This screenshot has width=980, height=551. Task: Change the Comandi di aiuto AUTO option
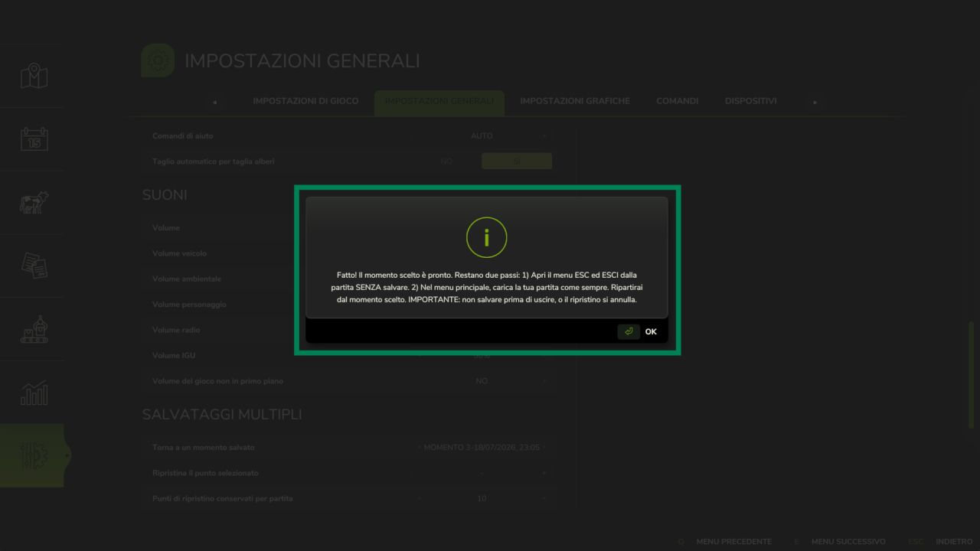pyautogui.click(x=482, y=135)
